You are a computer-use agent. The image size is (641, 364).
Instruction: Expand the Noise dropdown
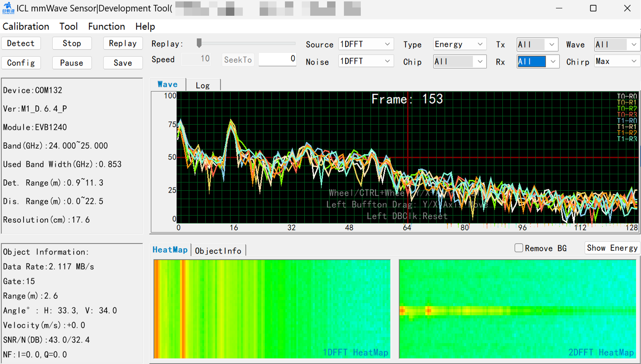pyautogui.click(x=366, y=61)
